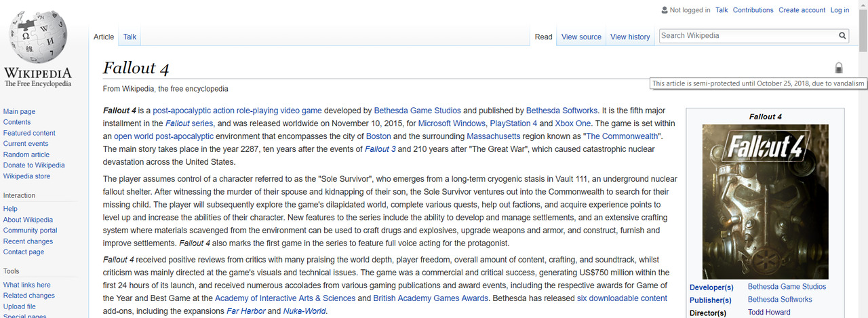The width and height of the screenshot is (868, 318).
Task: Click the not-logged-in user icon
Action: [664, 10]
